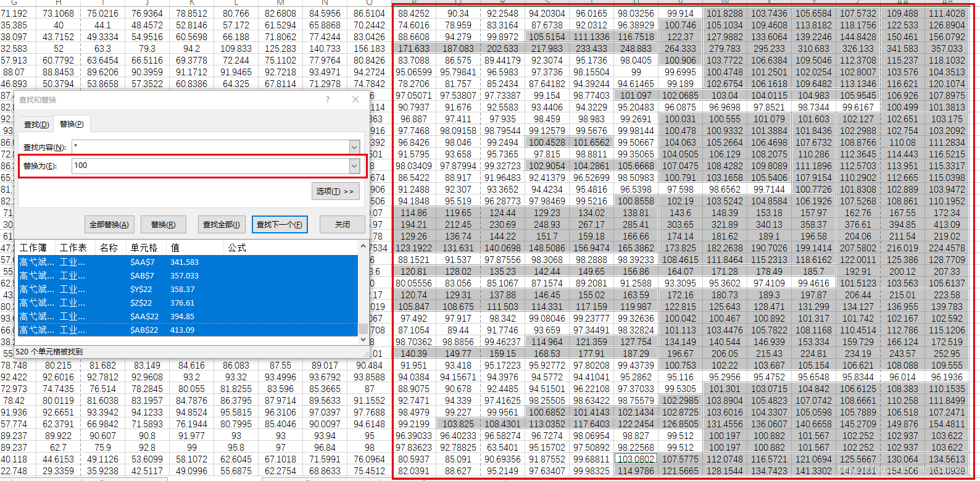This screenshot has height=481, width=980.
Task: Close the Find and Replace dialog with X
Action: (x=355, y=99)
